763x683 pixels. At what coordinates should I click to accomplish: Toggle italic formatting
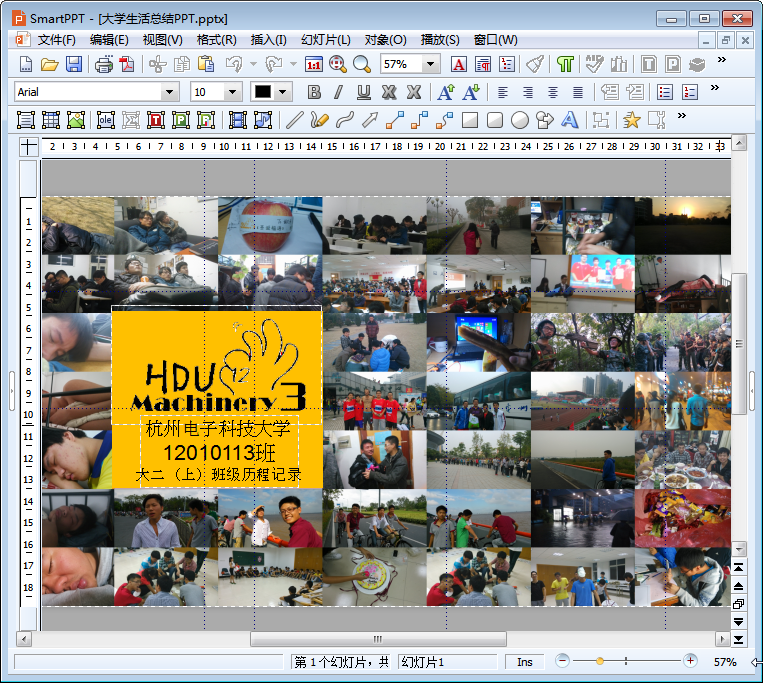click(338, 92)
